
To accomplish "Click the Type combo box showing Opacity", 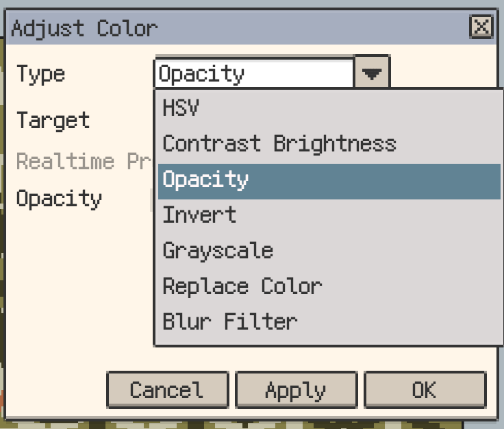I will click(254, 73).
